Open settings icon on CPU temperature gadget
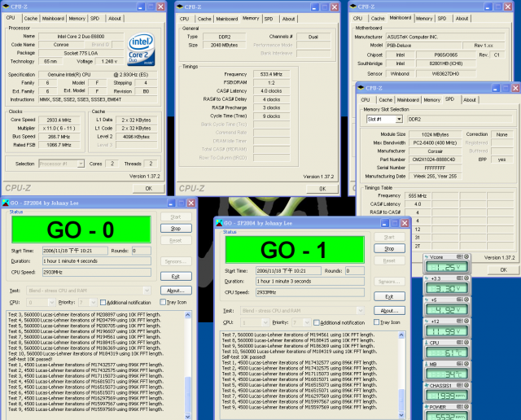521x420 pixels. [x=460, y=342]
